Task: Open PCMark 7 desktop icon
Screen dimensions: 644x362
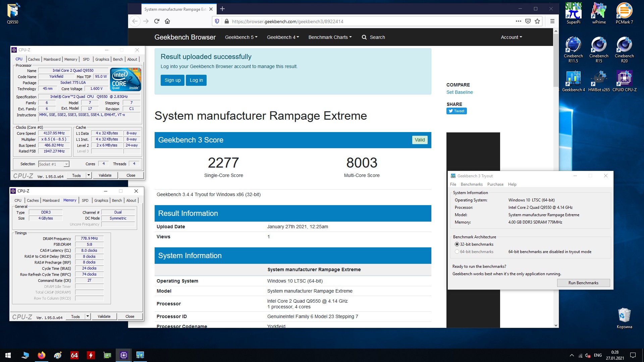Action: (x=624, y=13)
